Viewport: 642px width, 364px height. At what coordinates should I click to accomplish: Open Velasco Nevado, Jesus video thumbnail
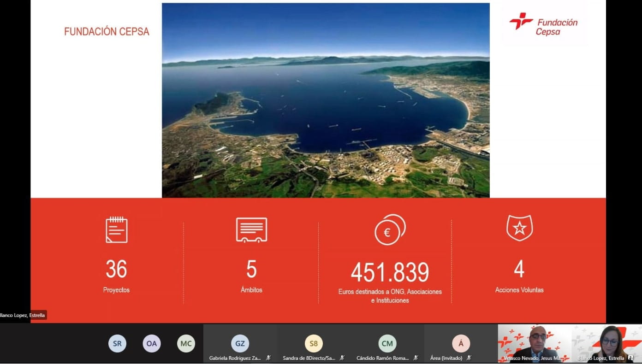(535, 343)
